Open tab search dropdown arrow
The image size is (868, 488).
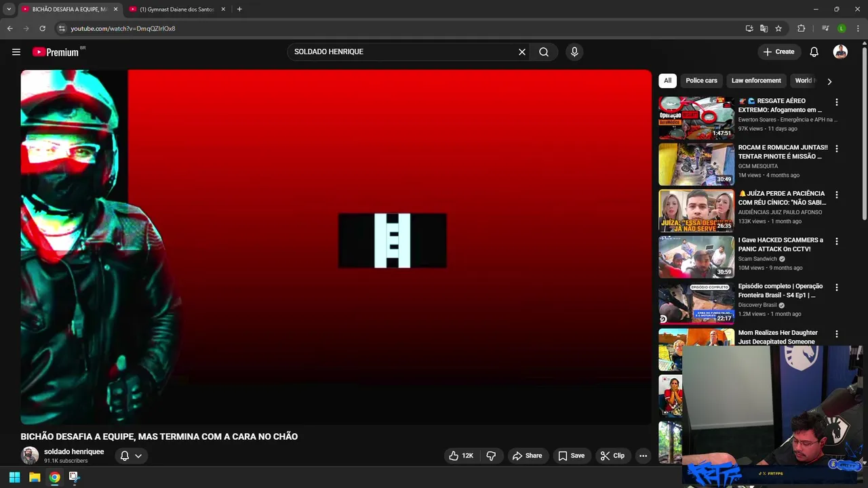pos(9,9)
